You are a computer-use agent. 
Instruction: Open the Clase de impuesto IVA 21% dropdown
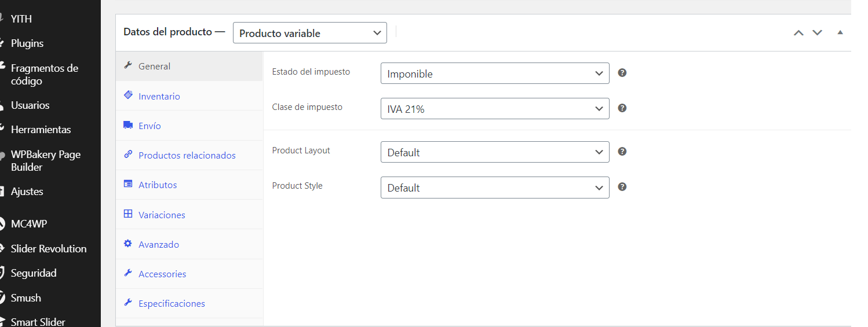click(x=495, y=109)
